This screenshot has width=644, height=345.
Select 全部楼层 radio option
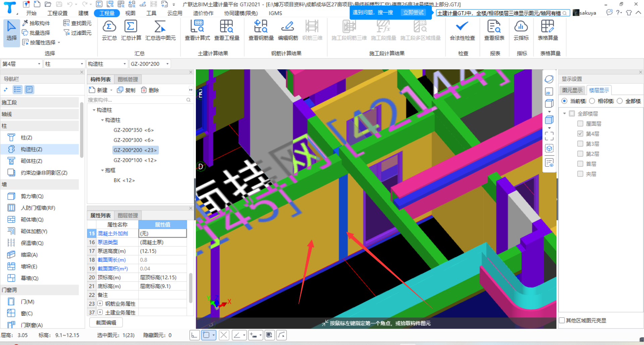(x=620, y=101)
